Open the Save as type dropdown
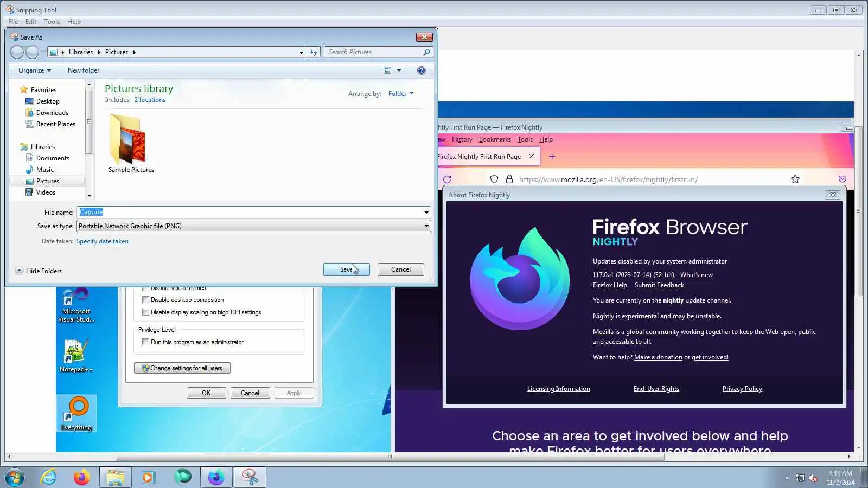The height and width of the screenshot is (488, 868). pos(254,226)
